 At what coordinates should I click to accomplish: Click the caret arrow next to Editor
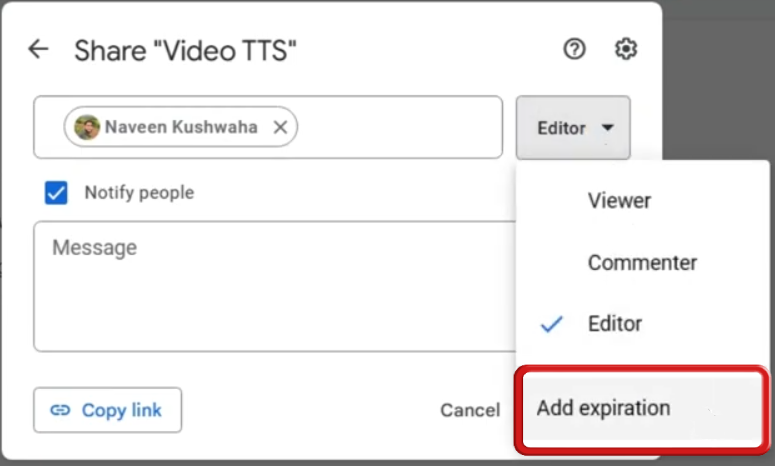click(607, 128)
